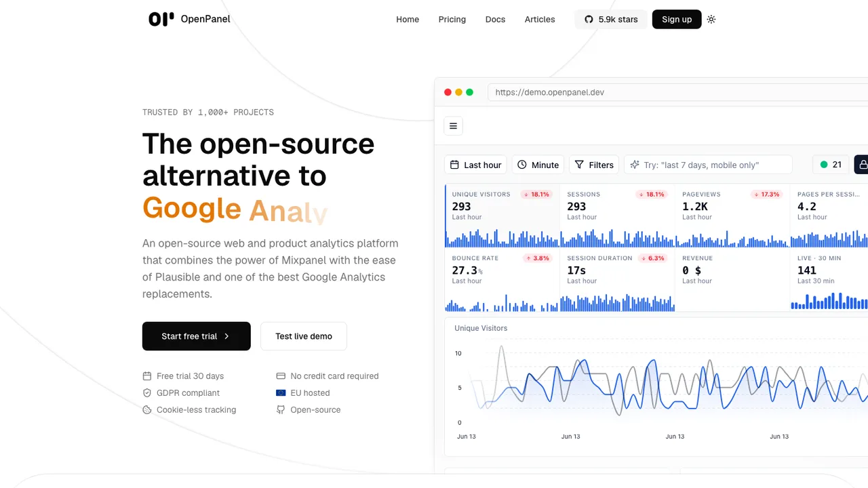Click the Unique Visitors chart title
Viewport: 868px width, 488px height.
pyautogui.click(x=481, y=328)
